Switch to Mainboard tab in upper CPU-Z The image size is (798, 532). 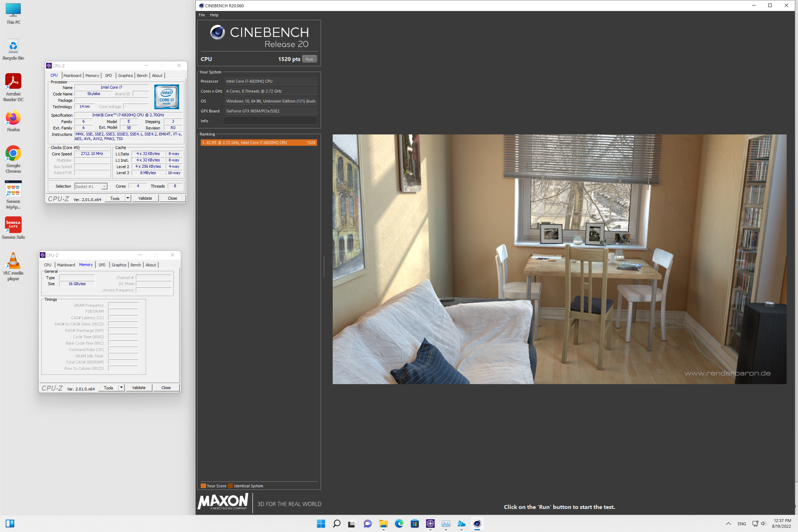tap(72, 75)
